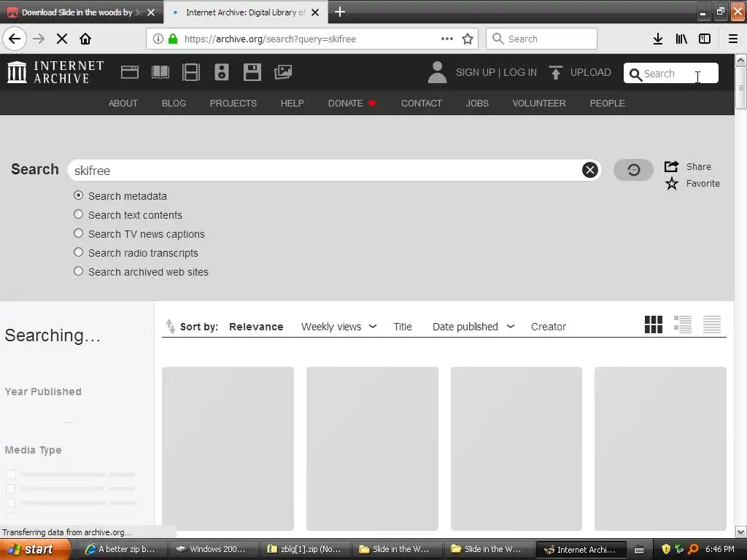Sort results by Relevance

click(256, 327)
